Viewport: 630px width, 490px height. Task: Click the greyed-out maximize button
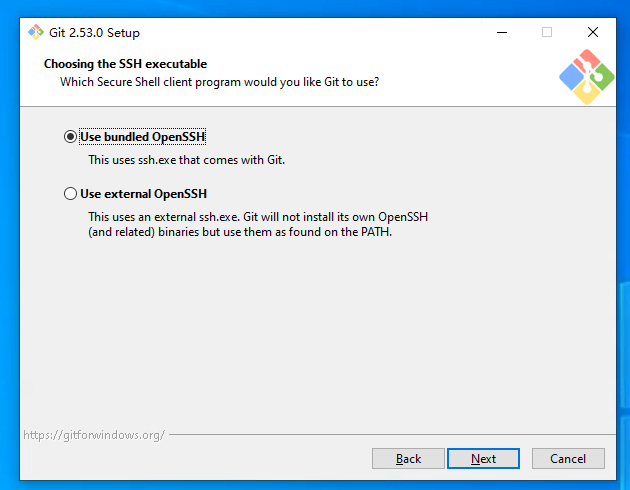coord(547,32)
